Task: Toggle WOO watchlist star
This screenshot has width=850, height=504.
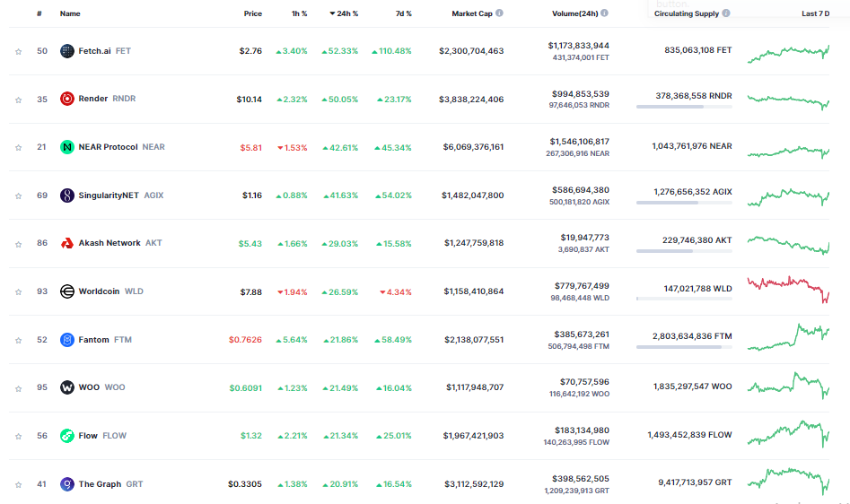Action: 19,388
